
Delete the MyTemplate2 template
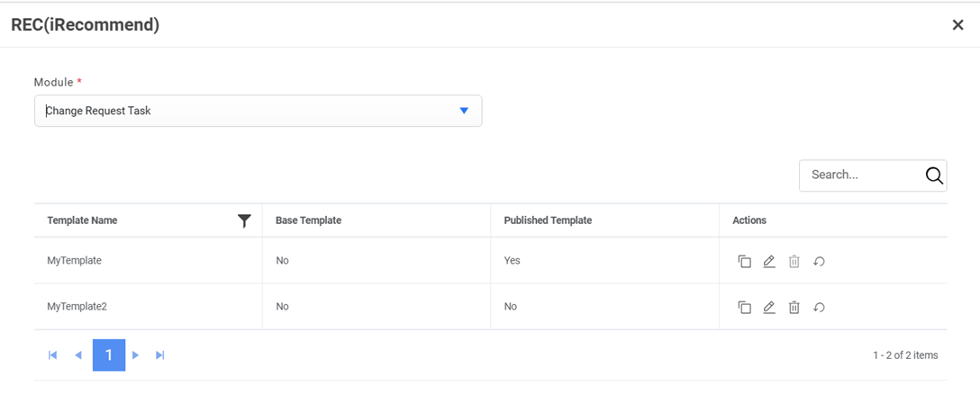click(x=794, y=307)
